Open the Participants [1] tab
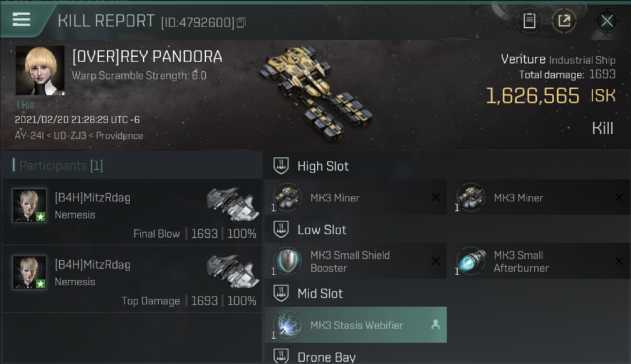Image resolution: width=631 pixels, height=364 pixels. point(58,166)
